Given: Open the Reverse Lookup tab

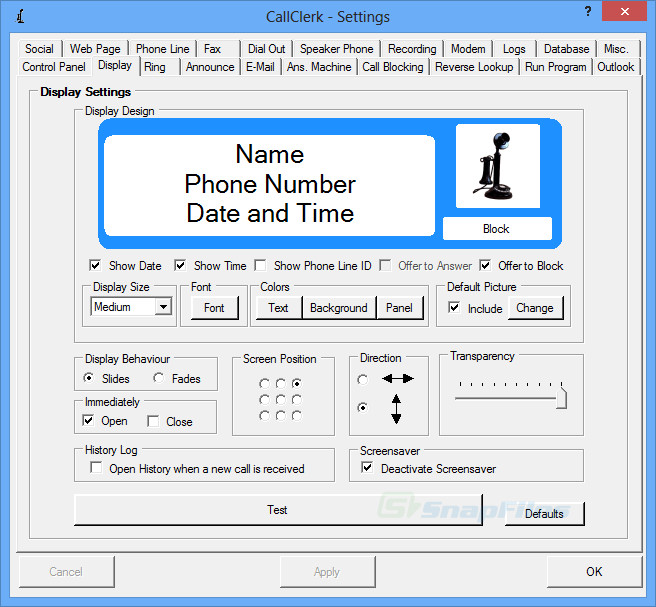Looking at the screenshot, I should 474,67.
